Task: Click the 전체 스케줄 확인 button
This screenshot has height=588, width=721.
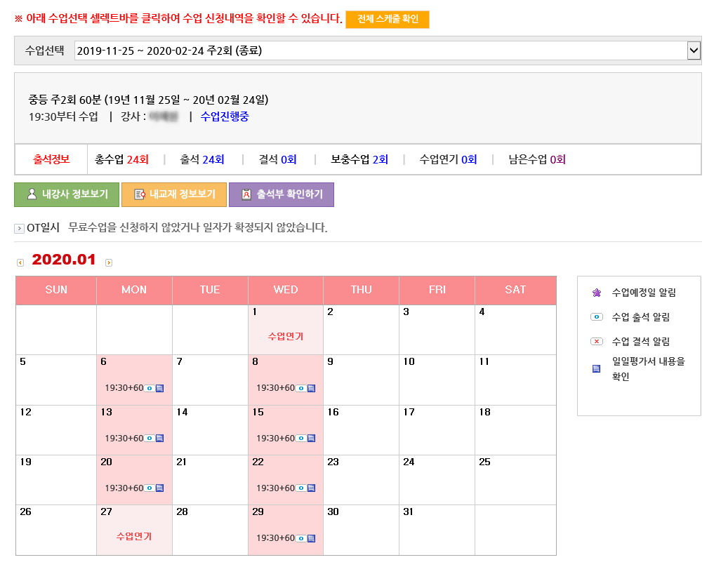Action: [x=388, y=20]
